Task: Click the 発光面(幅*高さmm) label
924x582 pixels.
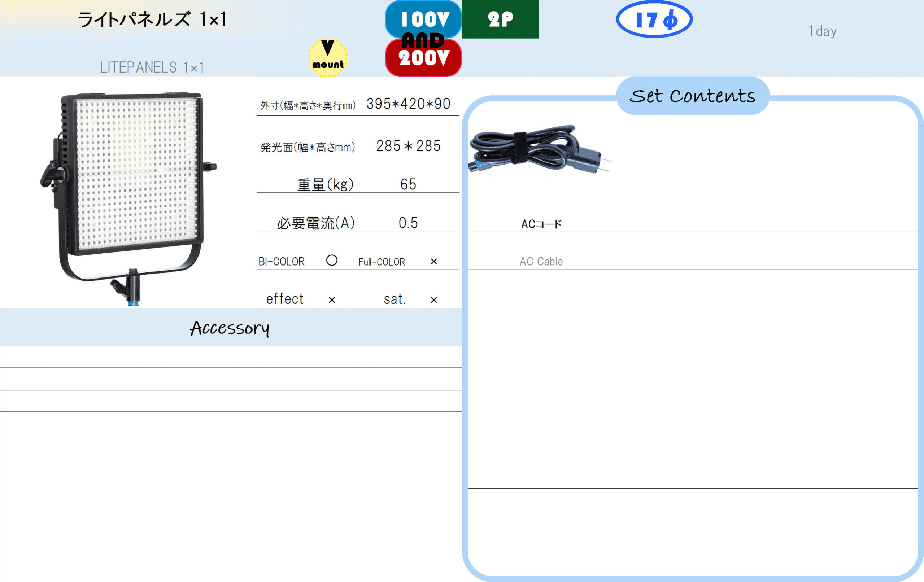Action: click(308, 147)
